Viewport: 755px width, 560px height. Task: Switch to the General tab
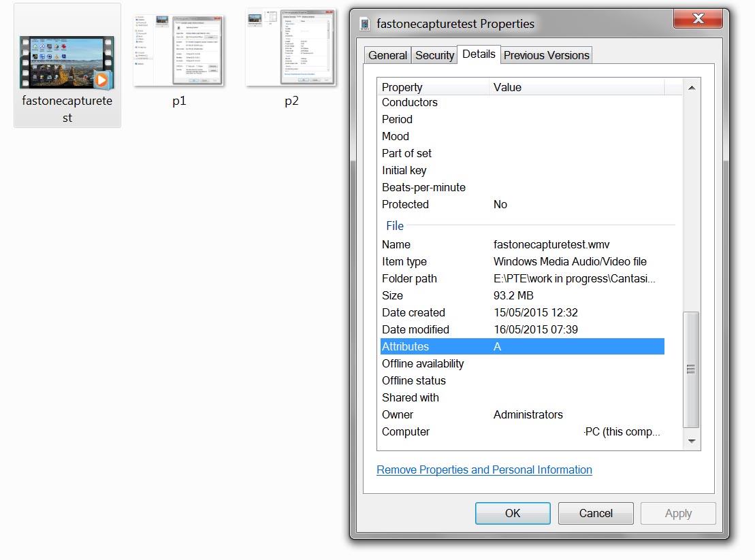point(387,56)
